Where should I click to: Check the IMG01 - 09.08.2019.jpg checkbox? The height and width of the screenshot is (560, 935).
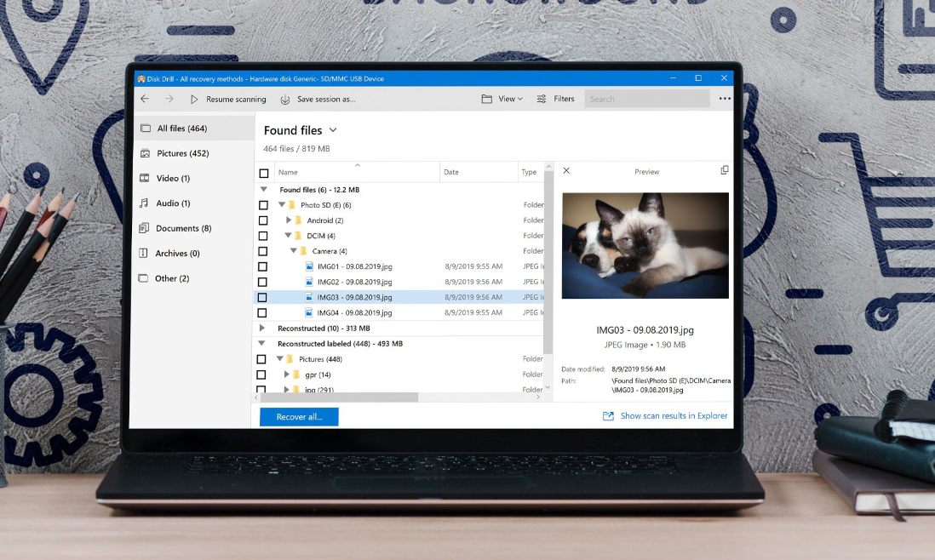(x=261, y=266)
